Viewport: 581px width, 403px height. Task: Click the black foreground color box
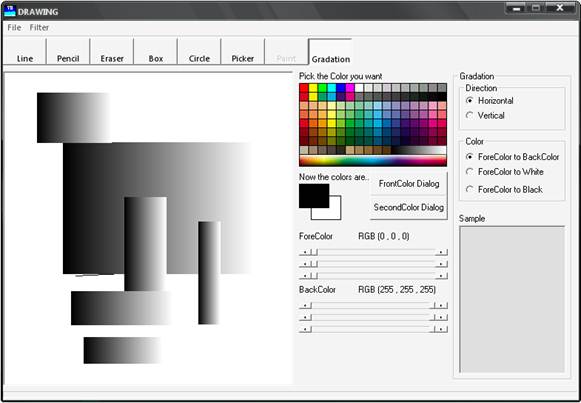coord(314,196)
